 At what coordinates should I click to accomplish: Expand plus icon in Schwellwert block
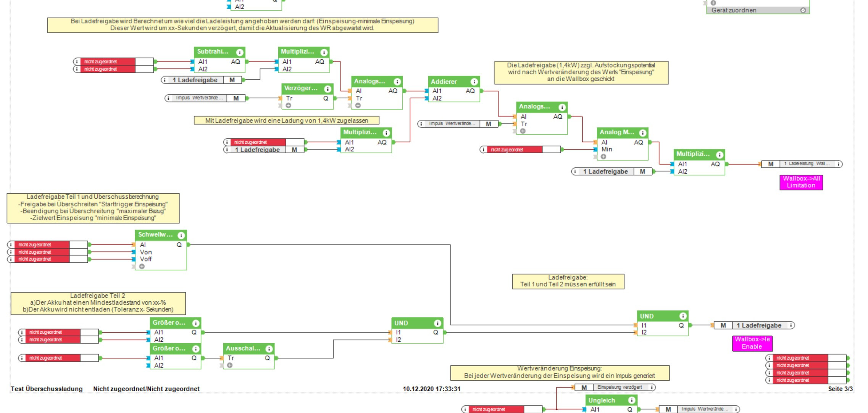tap(142, 267)
